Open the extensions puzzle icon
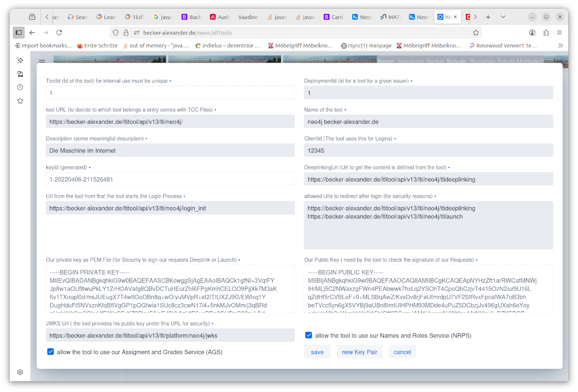This screenshot has height=392, width=578. [x=546, y=33]
